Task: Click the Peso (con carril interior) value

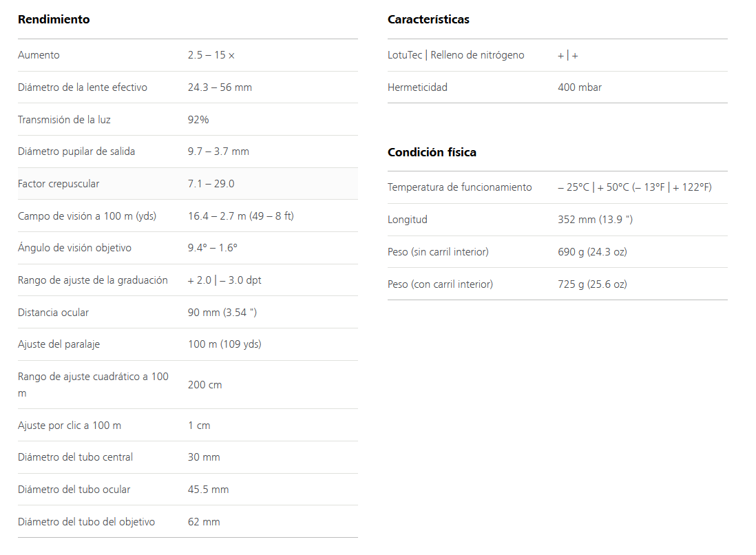Action: coord(592,284)
